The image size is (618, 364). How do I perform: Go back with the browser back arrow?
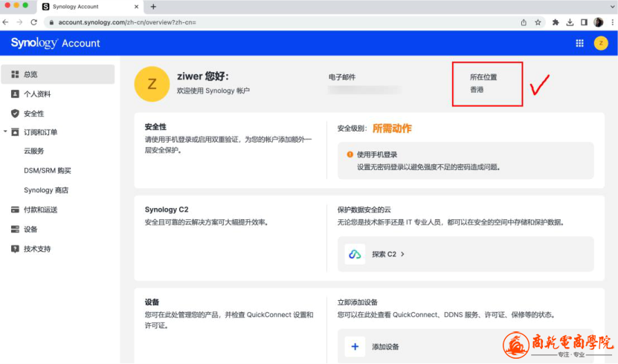tap(5, 22)
